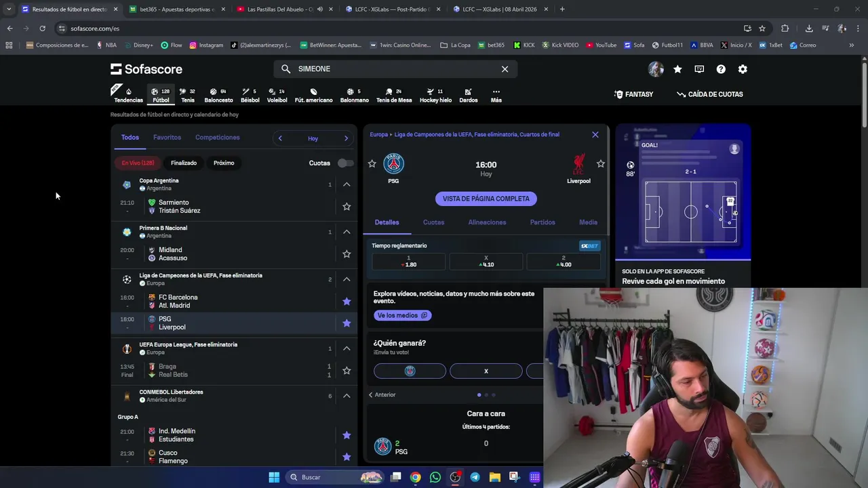The height and width of the screenshot is (488, 868).
Task: Collapse the UEFA Europa League section
Action: (x=347, y=348)
